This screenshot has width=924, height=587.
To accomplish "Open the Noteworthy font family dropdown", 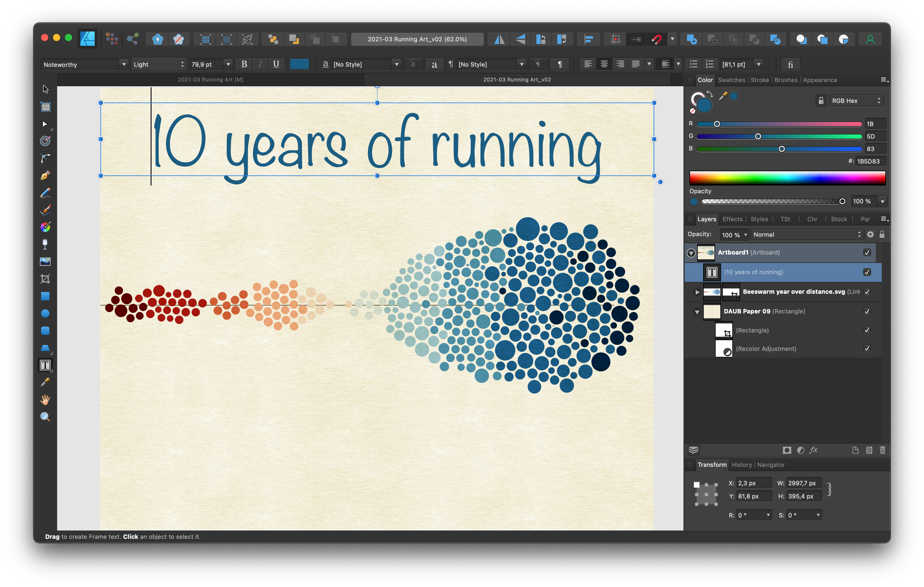I will [124, 65].
